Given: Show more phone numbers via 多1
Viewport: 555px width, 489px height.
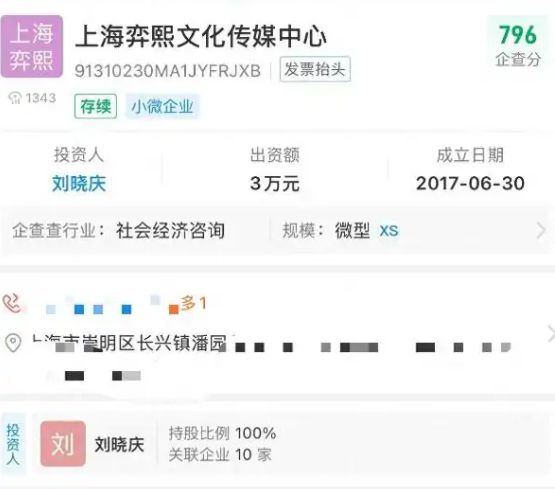Looking at the screenshot, I should click(x=193, y=303).
